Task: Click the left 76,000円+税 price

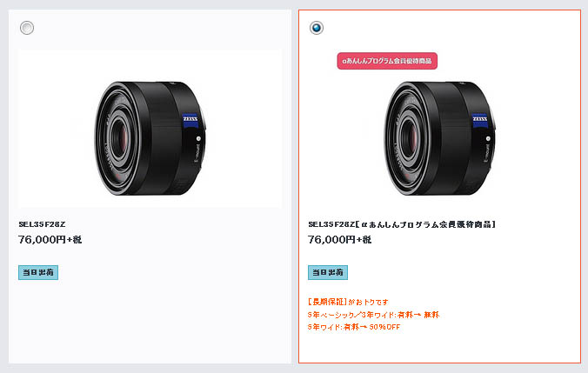Action: pos(50,240)
